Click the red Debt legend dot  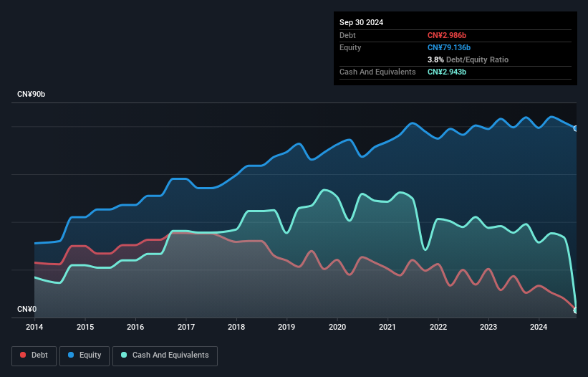[23, 355]
